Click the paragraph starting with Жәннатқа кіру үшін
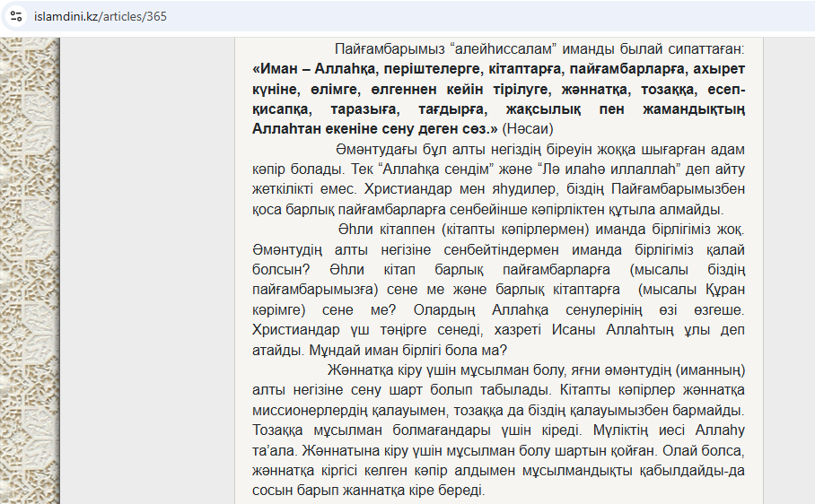815x504 pixels. pyautogui.click(x=499, y=430)
